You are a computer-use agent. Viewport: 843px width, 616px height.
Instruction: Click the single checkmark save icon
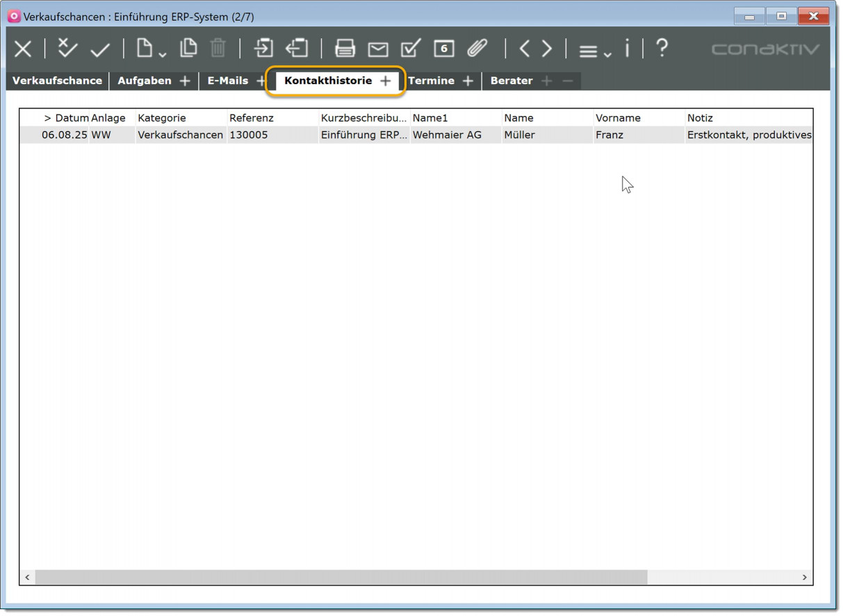click(101, 49)
